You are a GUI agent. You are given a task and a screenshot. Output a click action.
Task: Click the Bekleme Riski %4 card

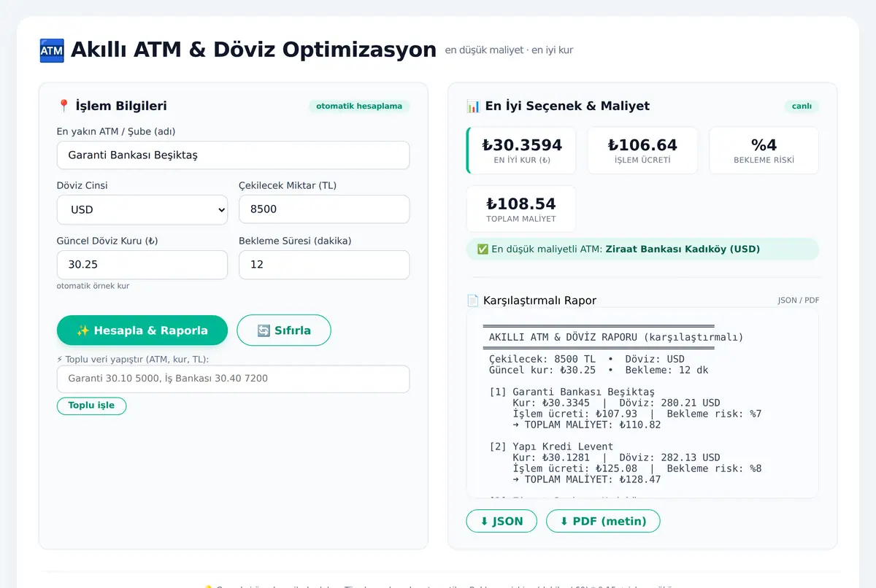tap(764, 151)
